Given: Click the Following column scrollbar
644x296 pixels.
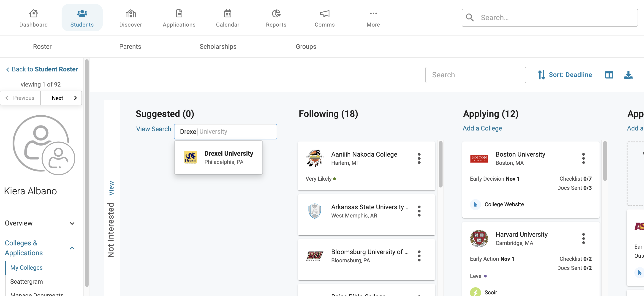Looking at the screenshot, I should pyautogui.click(x=440, y=164).
